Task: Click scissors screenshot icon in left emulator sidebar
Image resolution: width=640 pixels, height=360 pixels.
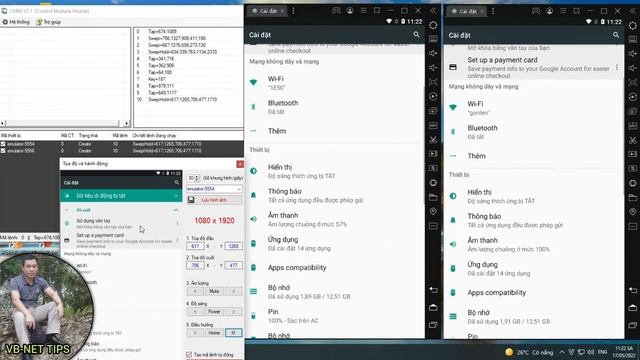Action: click(433, 140)
